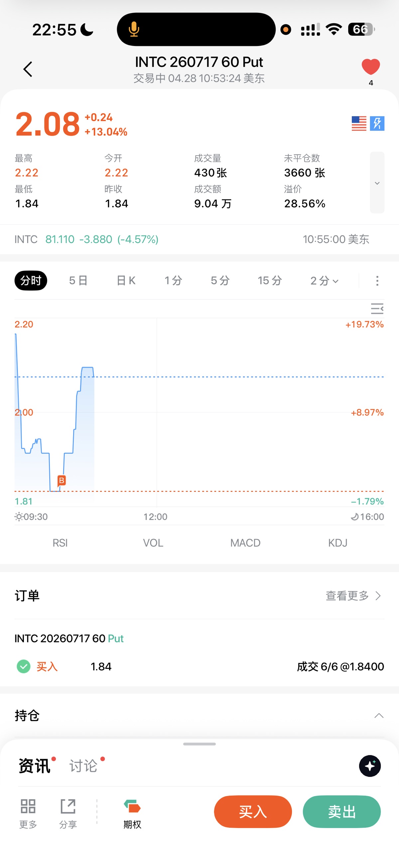Expand the quote details chevron panel
Image resolution: width=399 pixels, height=868 pixels.
377,183
